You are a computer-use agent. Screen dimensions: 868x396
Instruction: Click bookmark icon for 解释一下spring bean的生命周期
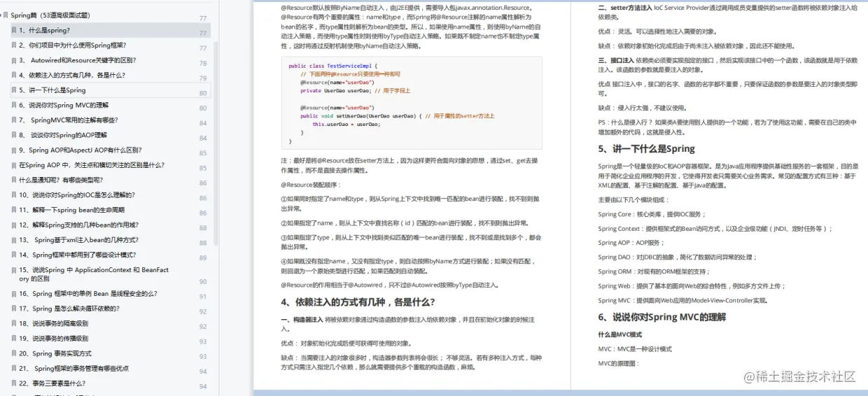pyautogui.click(x=13, y=210)
